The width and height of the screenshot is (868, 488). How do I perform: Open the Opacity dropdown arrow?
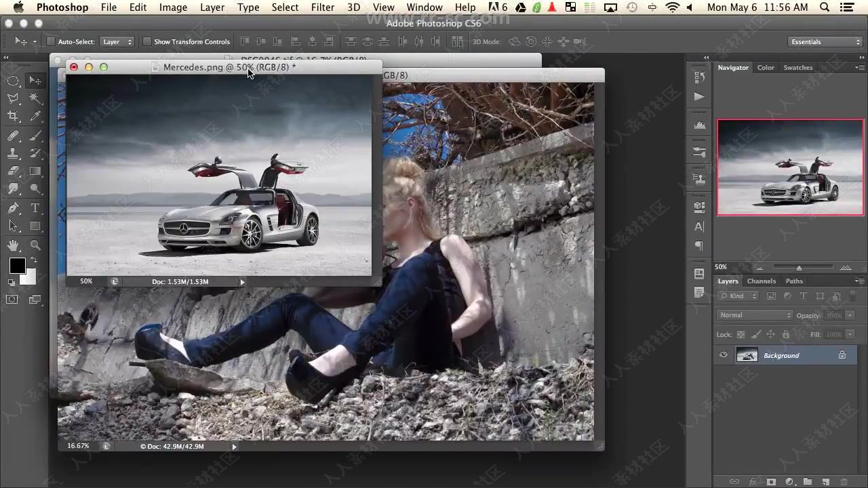(849, 315)
